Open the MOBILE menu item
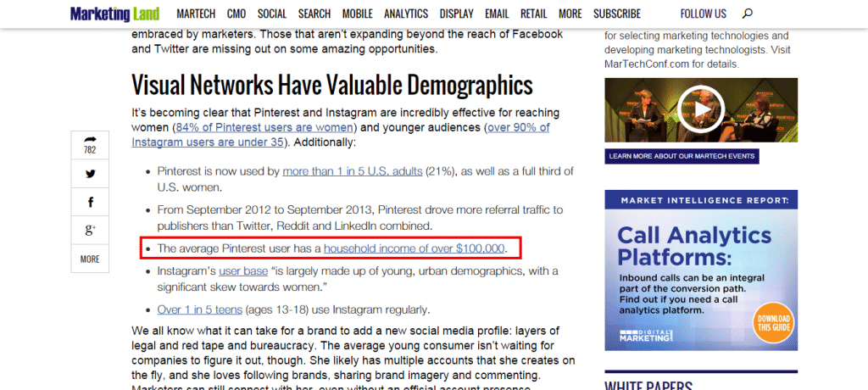Screen dimensions: 868x390 [357, 14]
